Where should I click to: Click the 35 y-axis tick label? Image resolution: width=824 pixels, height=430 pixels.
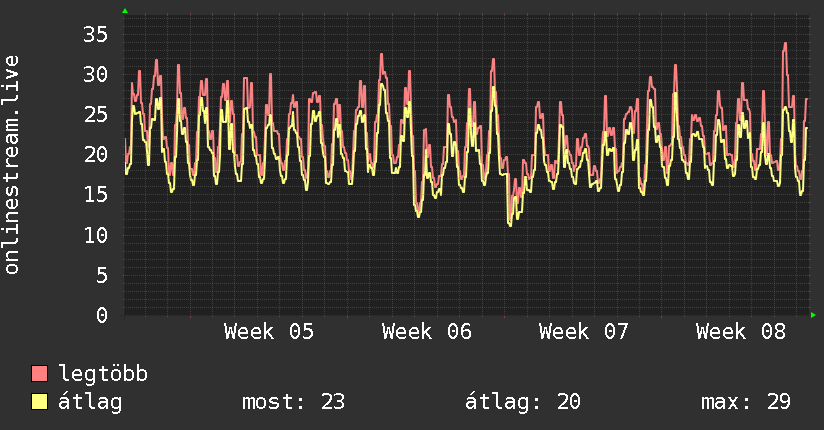95,35
